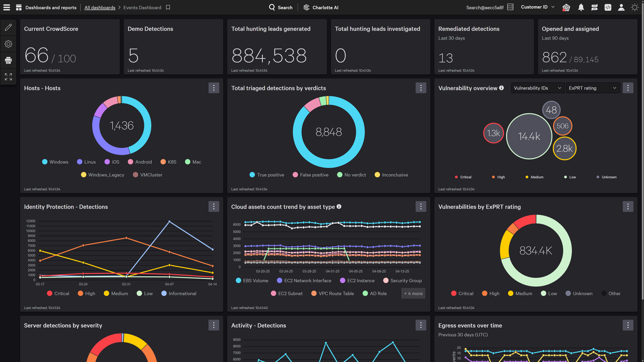Open dashboard settings gear icon
The width and height of the screenshot is (644, 362).
(x=8, y=44)
